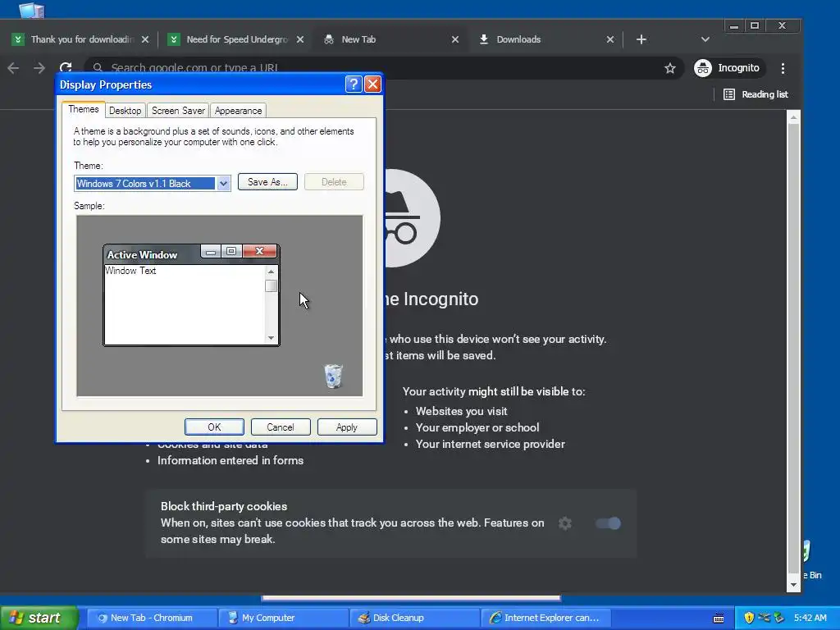Image resolution: width=840 pixels, height=630 pixels.
Task: Open the Screen Saver tab
Action: [178, 111]
